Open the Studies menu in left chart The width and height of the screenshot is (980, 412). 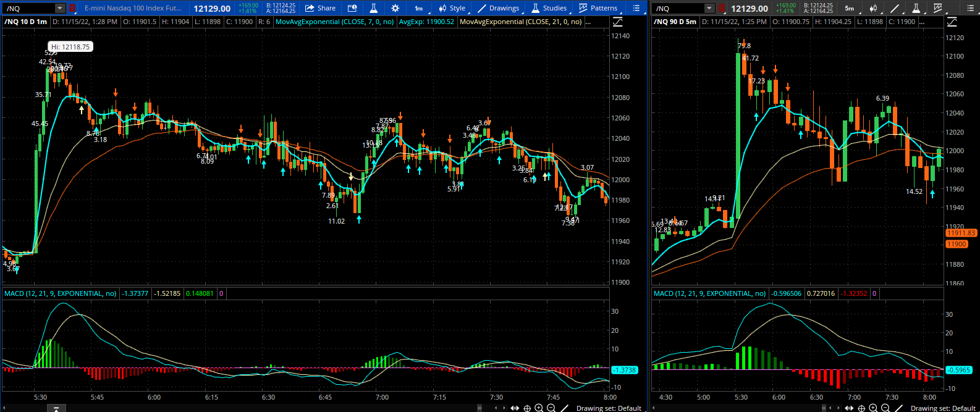pyautogui.click(x=549, y=8)
